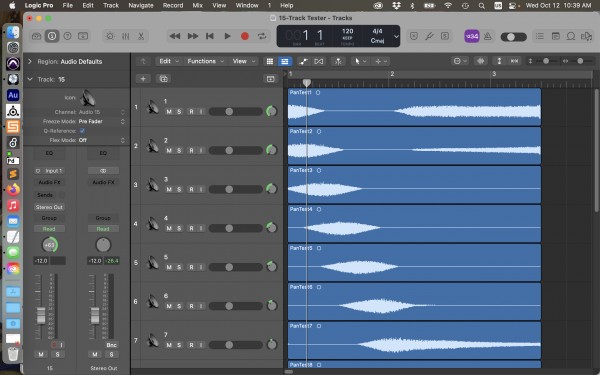Toggle Cycle mode button
600x375 pixels.
click(262, 36)
